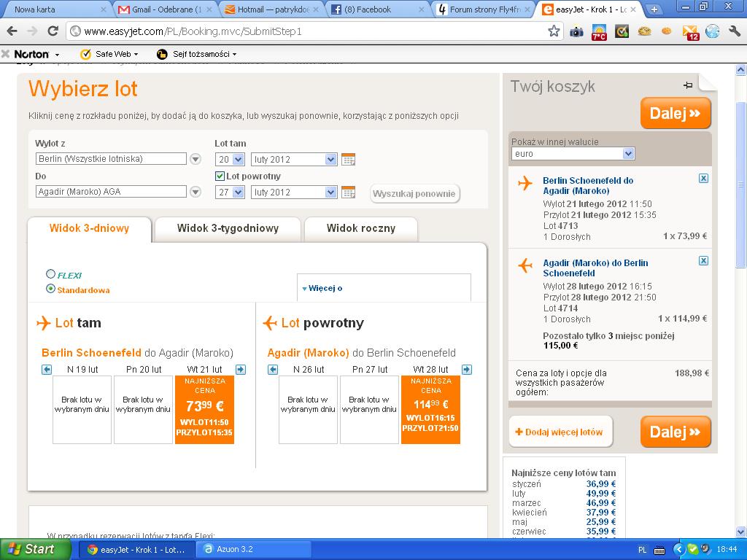Click Wyszukaj ponownie search button

pyautogui.click(x=414, y=194)
